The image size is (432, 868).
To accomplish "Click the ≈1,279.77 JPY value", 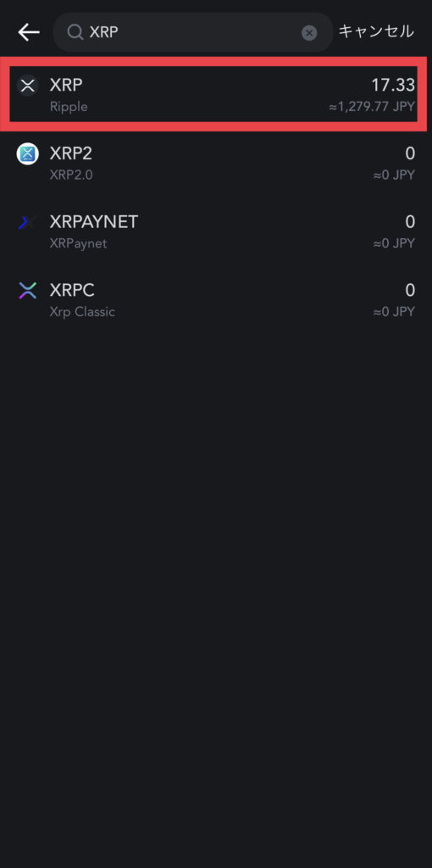I will pos(372,107).
